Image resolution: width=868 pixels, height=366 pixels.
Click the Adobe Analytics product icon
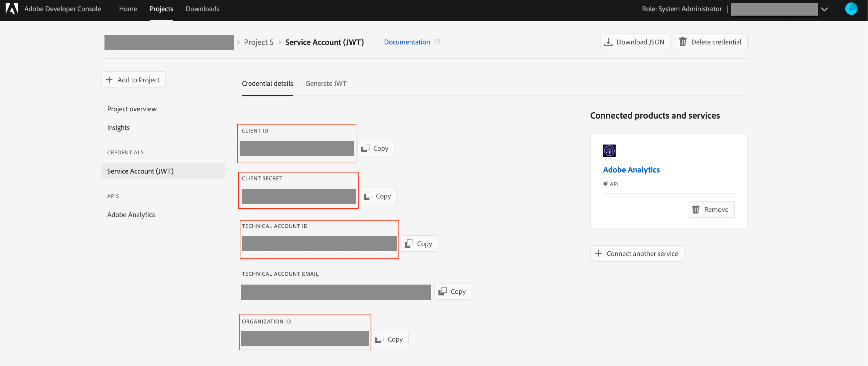(609, 151)
